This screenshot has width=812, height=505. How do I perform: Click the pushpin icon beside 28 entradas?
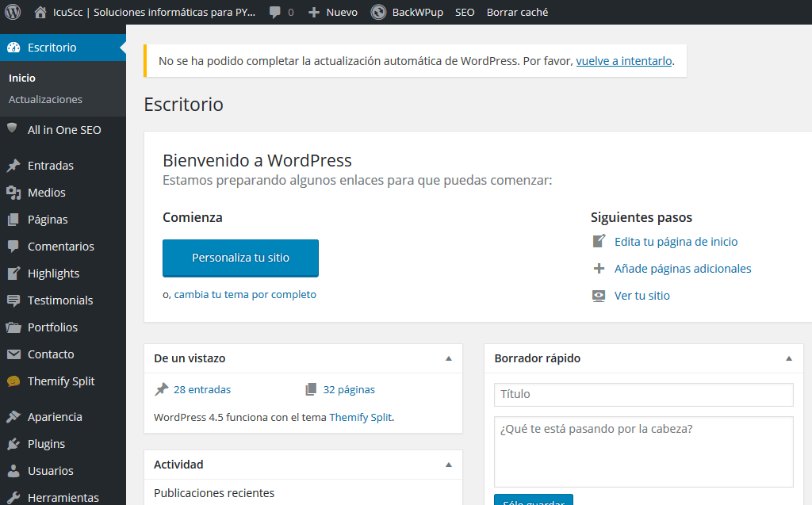(x=162, y=389)
